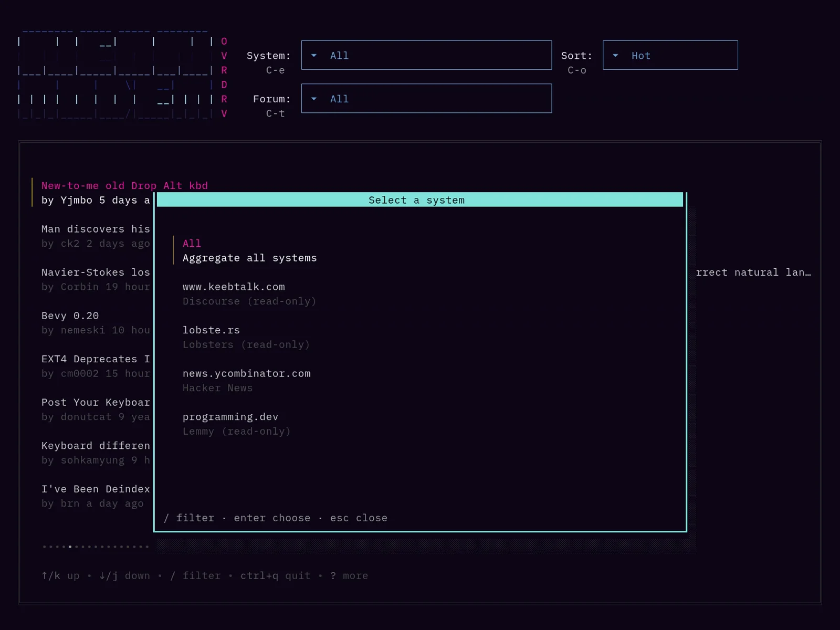
Task: Open post 'Keyboard differen'
Action: click(96, 446)
